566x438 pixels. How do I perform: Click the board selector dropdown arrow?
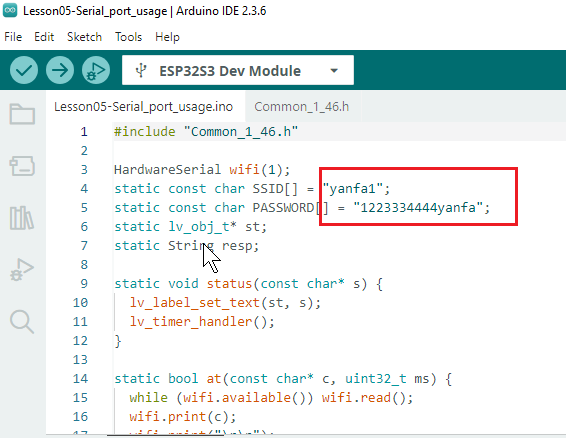coord(334,70)
